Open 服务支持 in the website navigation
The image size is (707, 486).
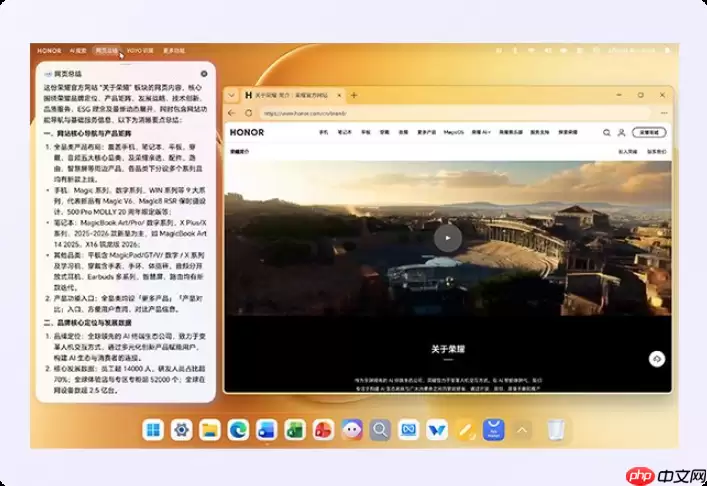pos(540,132)
